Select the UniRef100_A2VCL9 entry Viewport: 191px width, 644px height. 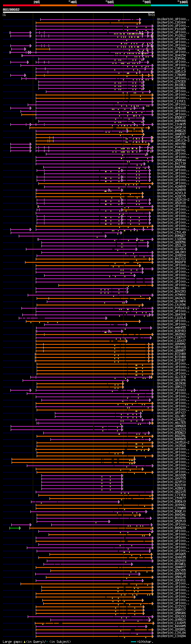pos(171,193)
